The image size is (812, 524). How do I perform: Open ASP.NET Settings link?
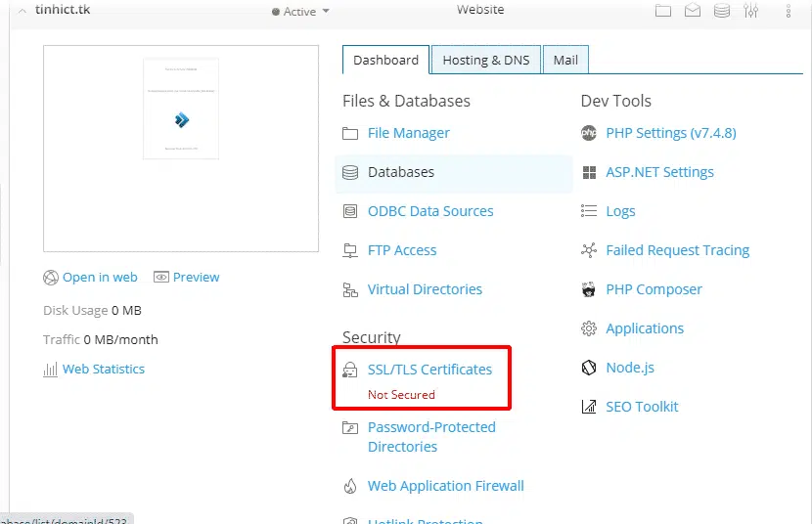tap(659, 172)
